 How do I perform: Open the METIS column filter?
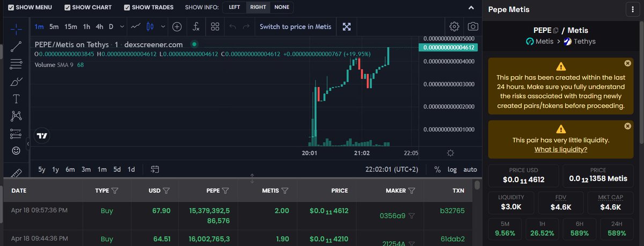[284, 190]
